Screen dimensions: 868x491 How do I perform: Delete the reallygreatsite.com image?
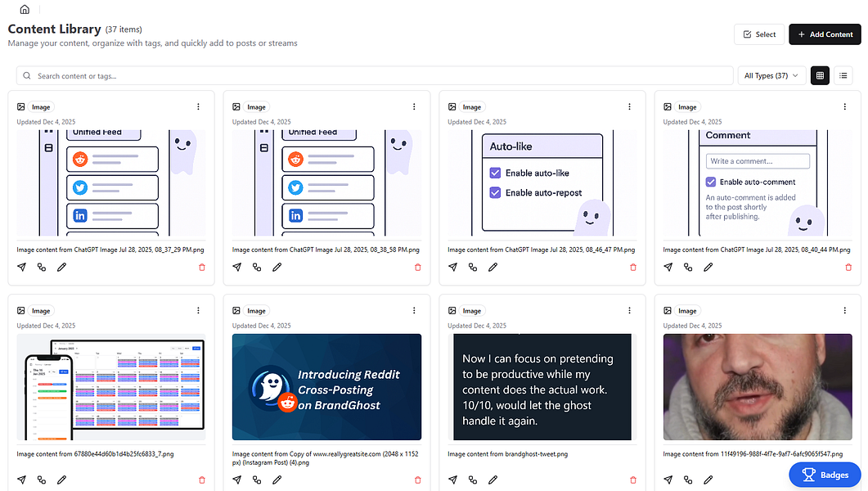[x=418, y=480]
